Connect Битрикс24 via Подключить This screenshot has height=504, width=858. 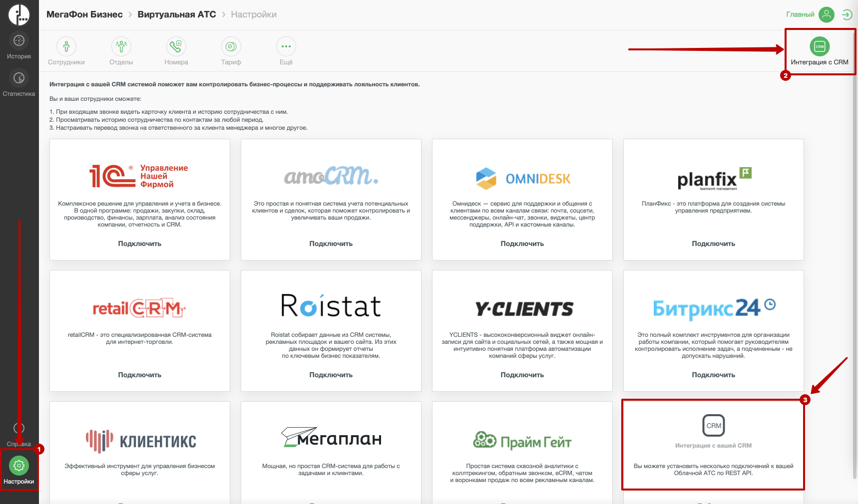point(714,375)
